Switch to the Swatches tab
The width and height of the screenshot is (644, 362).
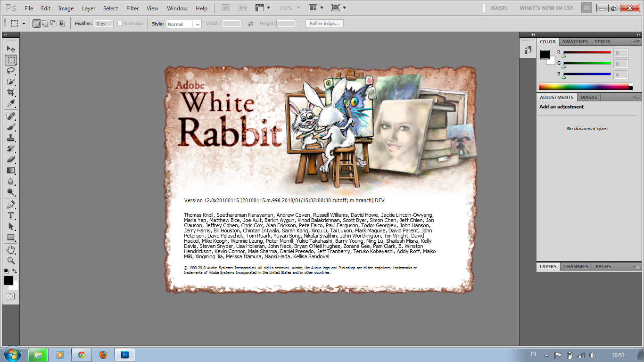pyautogui.click(x=575, y=41)
